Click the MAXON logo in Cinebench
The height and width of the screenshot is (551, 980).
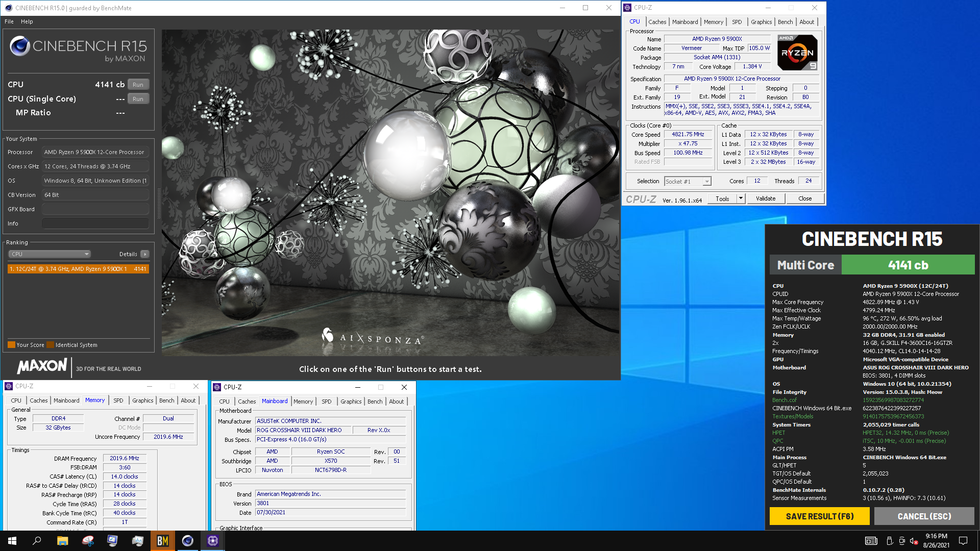coord(42,366)
